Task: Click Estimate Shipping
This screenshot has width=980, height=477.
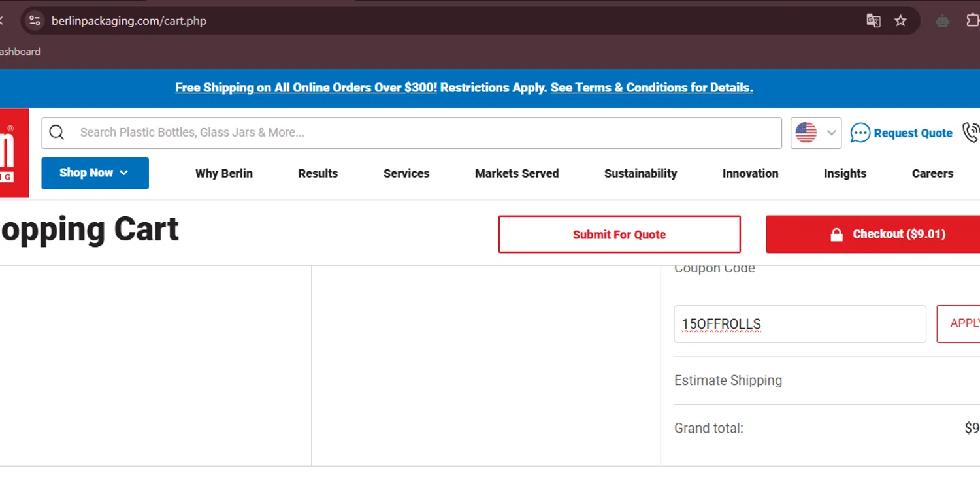Action: coord(728,380)
